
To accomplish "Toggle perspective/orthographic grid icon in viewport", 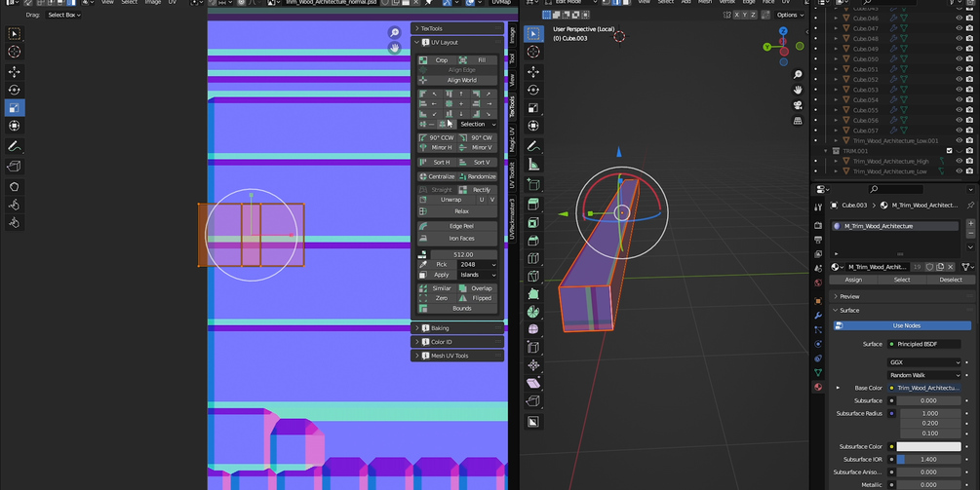I will [798, 121].
